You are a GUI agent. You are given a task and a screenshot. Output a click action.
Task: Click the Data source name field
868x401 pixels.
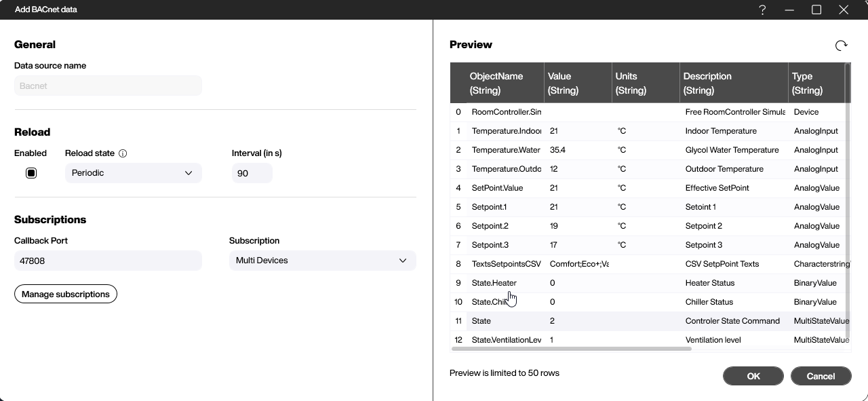(x=108, y=86)
